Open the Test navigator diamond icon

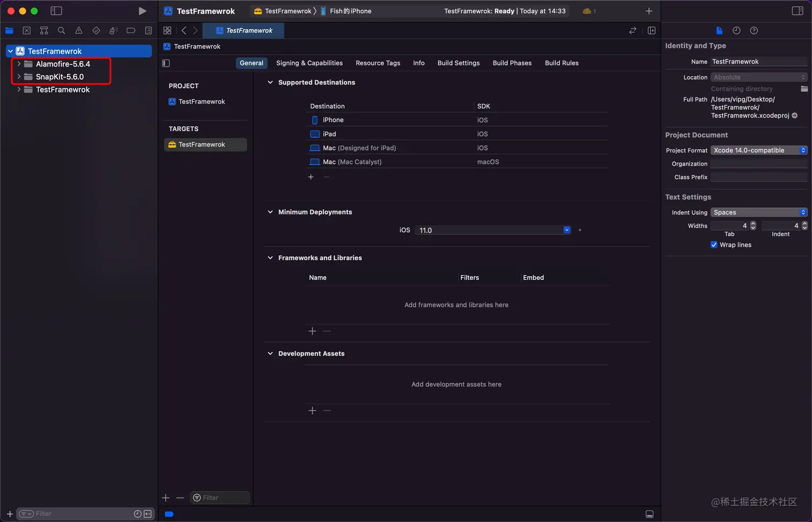(96, 31)
